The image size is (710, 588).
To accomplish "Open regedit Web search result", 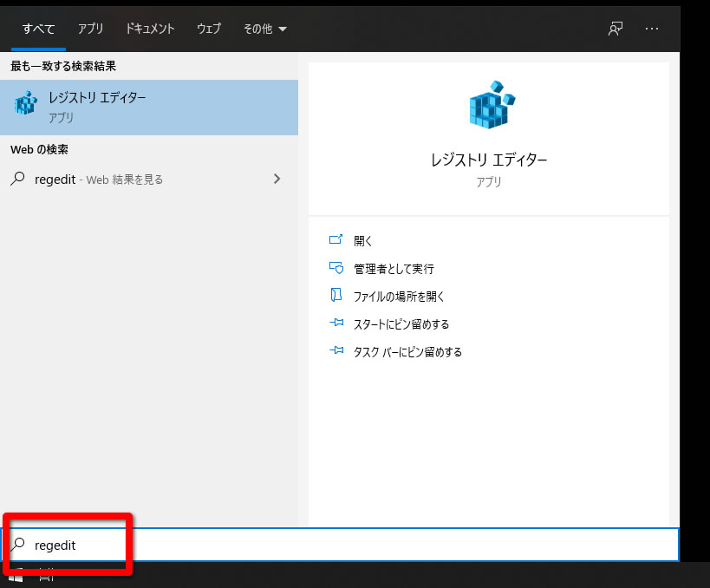I will [x=149, y=180].
